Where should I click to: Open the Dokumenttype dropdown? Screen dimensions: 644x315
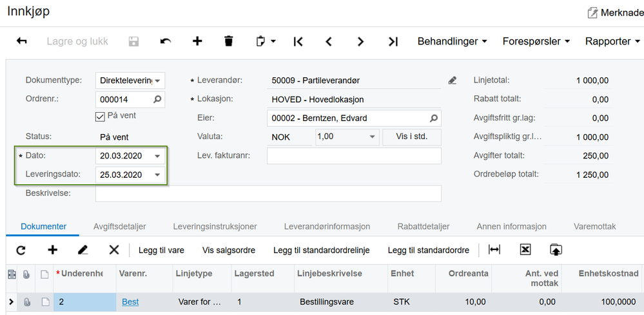157,81
